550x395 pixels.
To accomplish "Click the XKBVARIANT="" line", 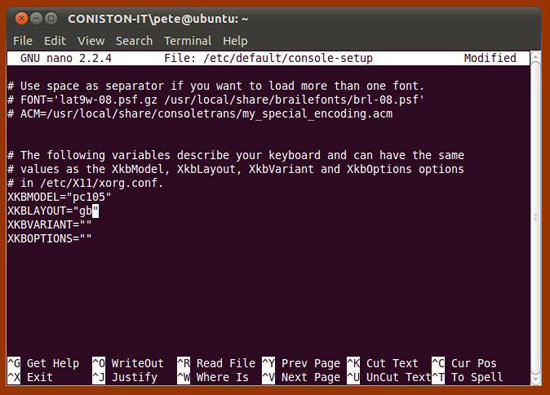I will coord(49,225).
